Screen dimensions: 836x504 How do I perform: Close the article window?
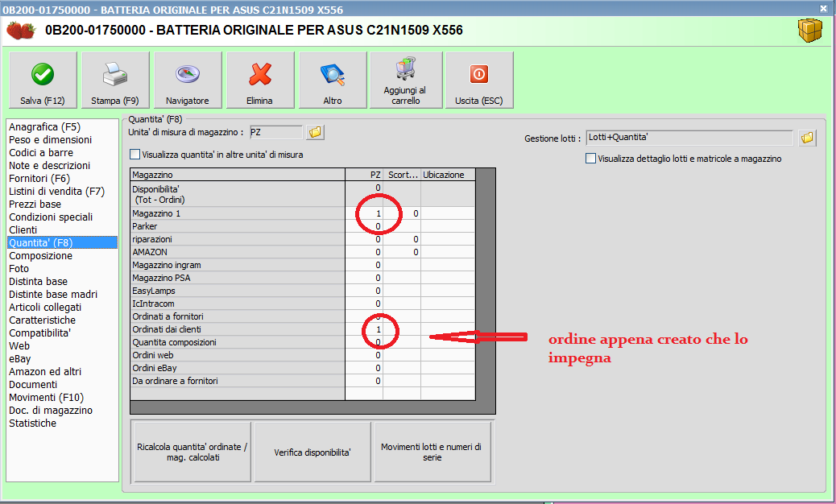coord(823,9)
